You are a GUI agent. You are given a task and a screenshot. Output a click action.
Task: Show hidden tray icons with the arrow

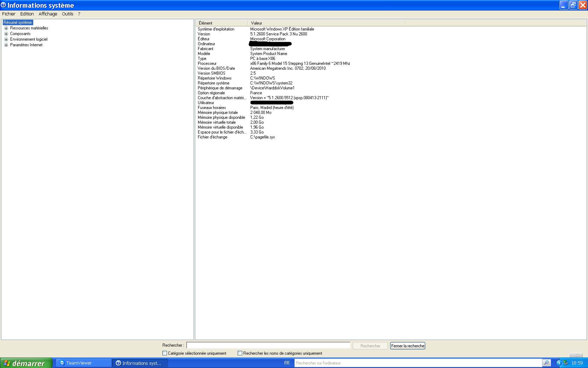point(559,363)
